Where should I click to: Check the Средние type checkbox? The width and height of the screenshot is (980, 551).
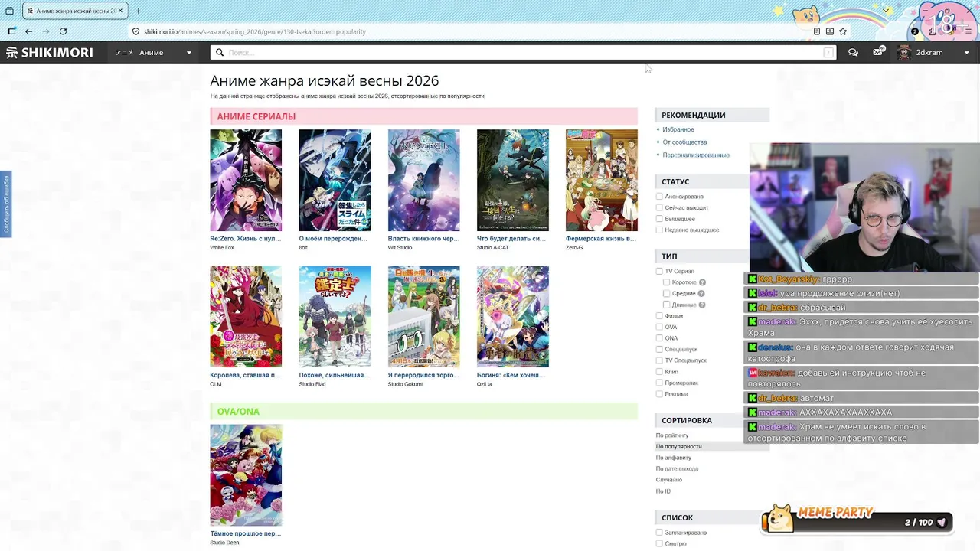pyautogui.click(x=666, y=293)
